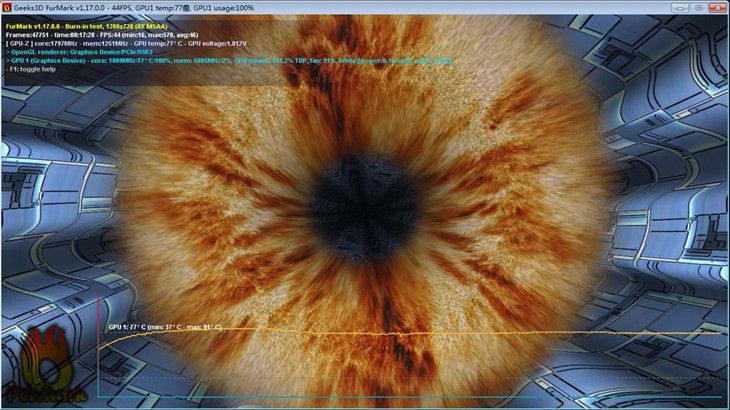The width and height of the screenshot is (730, 410).
Task: Close the FurMark burn-in test window
Action: pos(717,8)
